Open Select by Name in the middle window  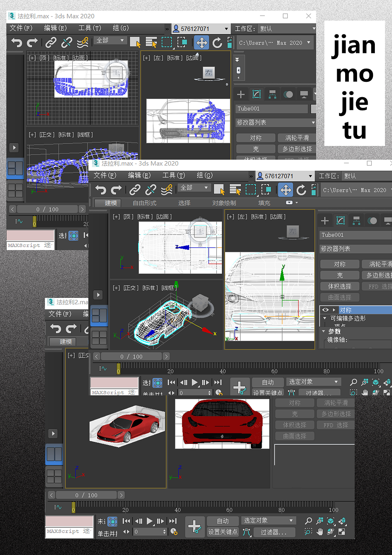pyautogui.click(x=235, y=190)
